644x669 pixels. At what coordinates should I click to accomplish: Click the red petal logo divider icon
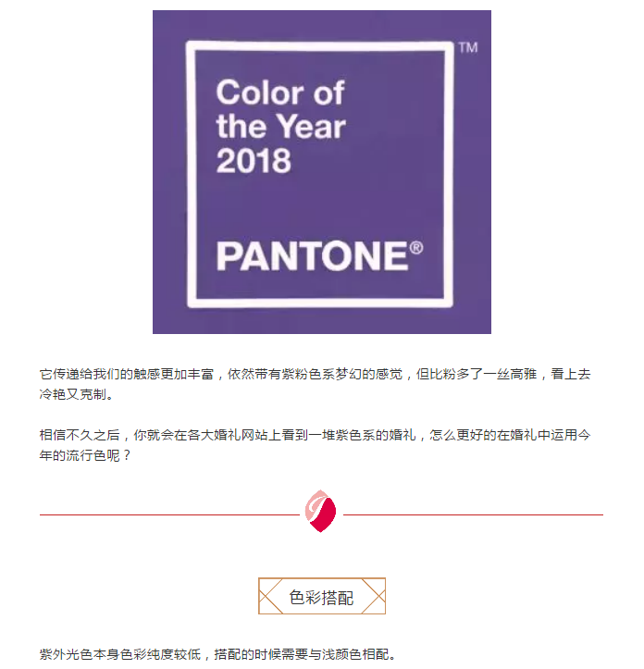pos(320,511)
